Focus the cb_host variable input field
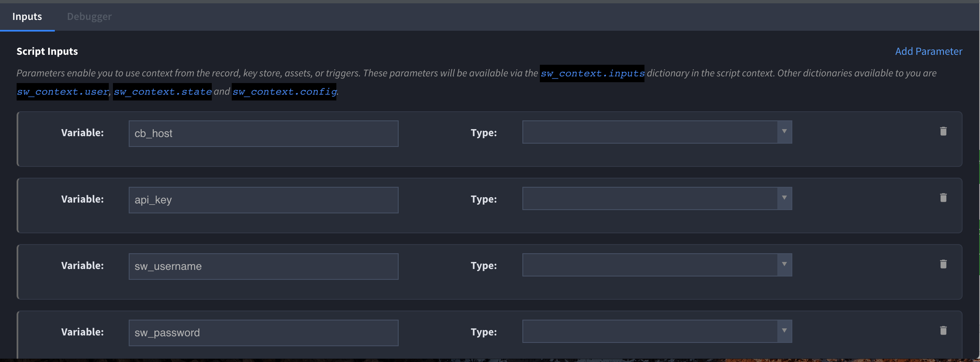The image size is (980, 362). tap(264, 134)
